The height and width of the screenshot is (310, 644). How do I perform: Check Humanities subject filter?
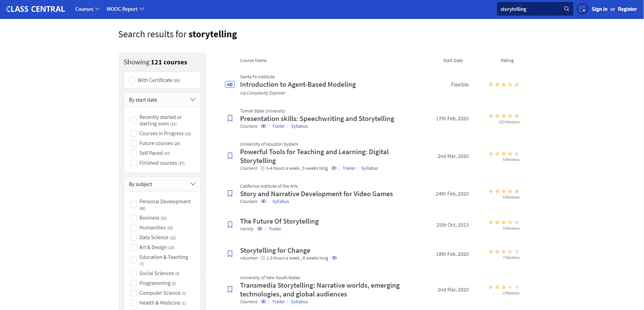(x=134, y=228)
